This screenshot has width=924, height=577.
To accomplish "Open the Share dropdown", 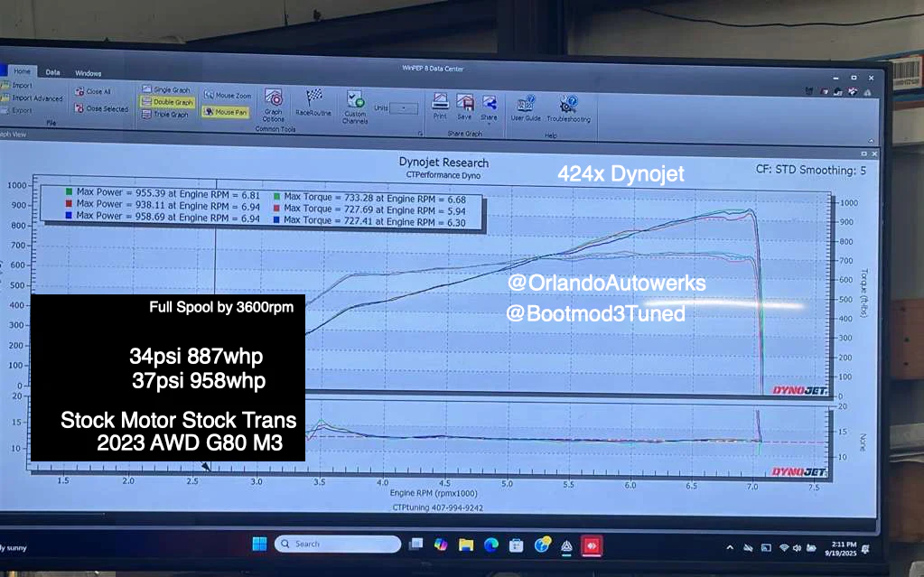I will [x=490, y=109].
